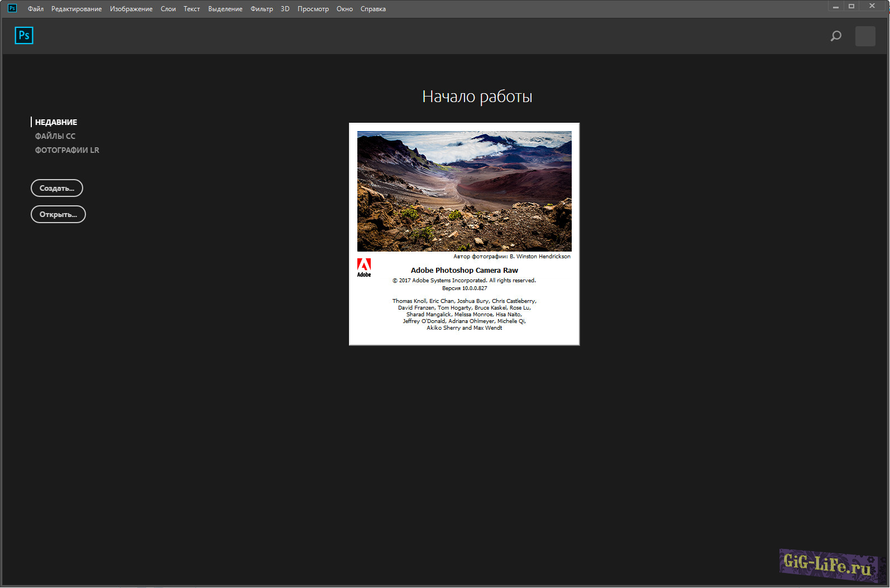This screenshot has width=890, height=588.
Task: Maximize the Photoshop window
Action: 851,6
